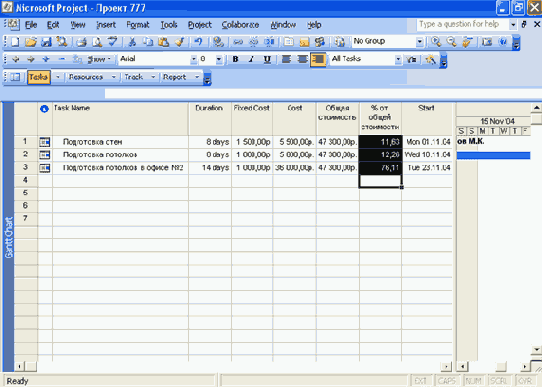Open Microsoft Project Help icon

(x=503, y=42)
